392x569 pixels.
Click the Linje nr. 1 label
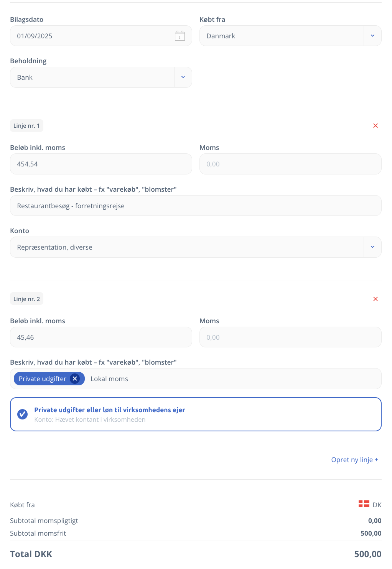coord(26,126)
